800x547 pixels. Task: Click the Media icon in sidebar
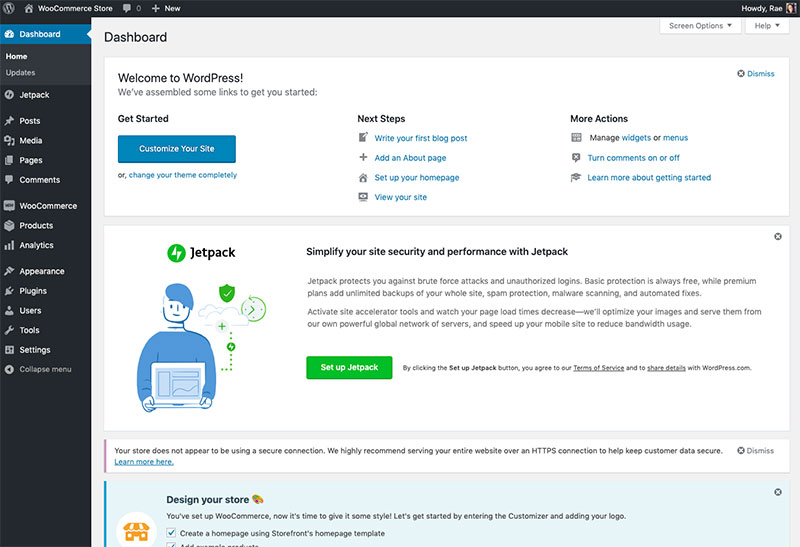coord(9,140)
